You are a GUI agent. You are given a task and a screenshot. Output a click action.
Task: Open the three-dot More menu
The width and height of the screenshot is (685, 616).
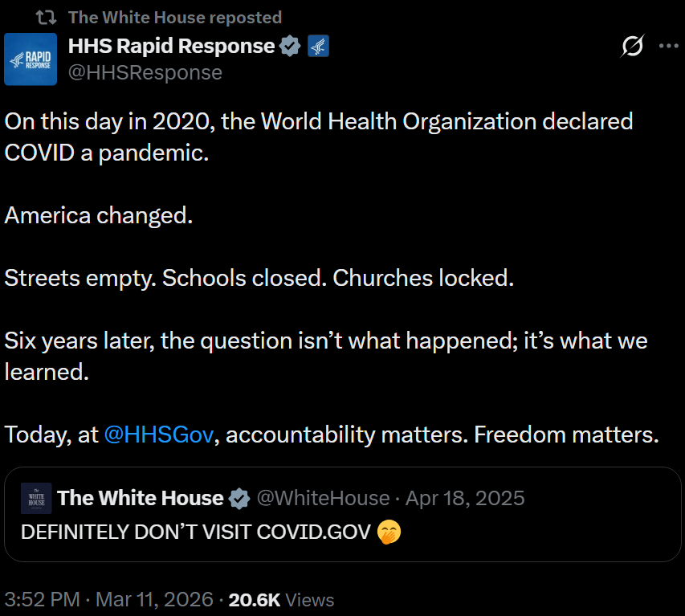(x=668, y=47)
